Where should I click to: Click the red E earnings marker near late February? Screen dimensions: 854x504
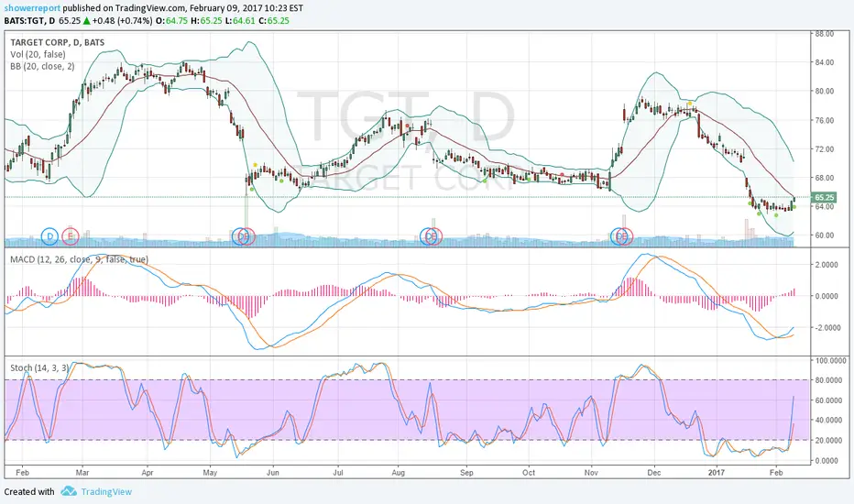click(70, 236)
